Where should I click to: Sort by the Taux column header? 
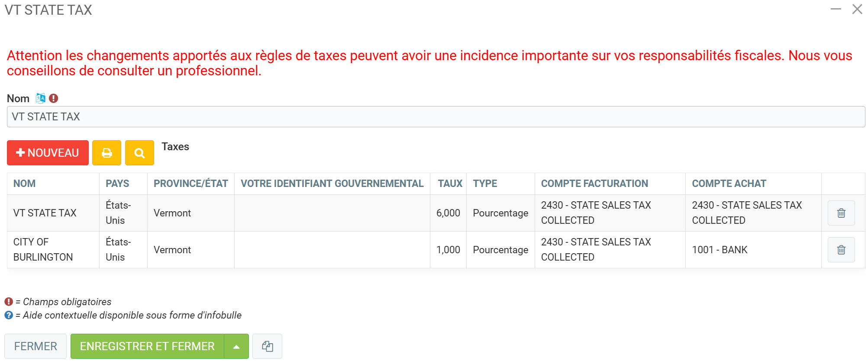tap(450, 184)
